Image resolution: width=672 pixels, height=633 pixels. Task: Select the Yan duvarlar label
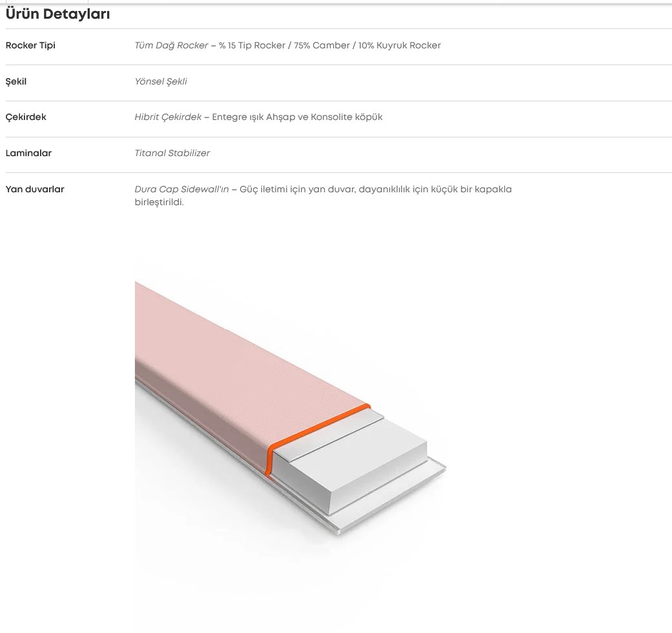[35, 189]
